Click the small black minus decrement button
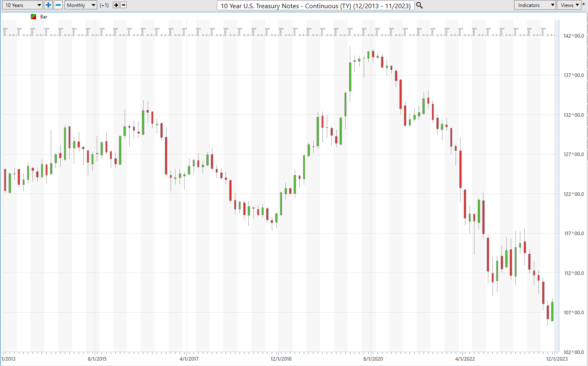The height and width of the screenshot is (366, 588). (123, 5)
